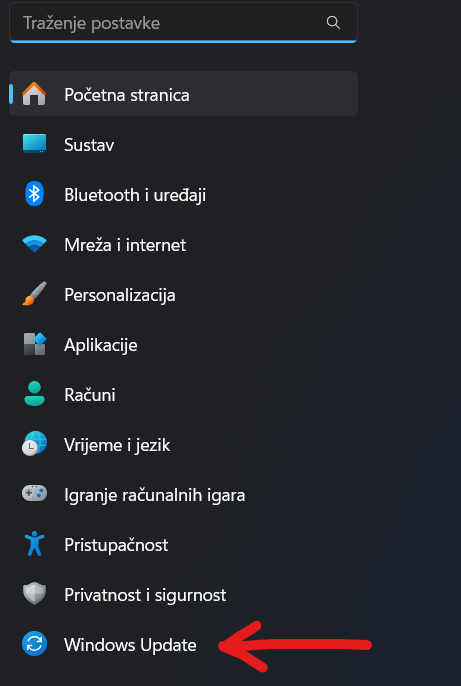
Task: Click the Pristupačnost accessibility figure icon
Action: (34, 544)
